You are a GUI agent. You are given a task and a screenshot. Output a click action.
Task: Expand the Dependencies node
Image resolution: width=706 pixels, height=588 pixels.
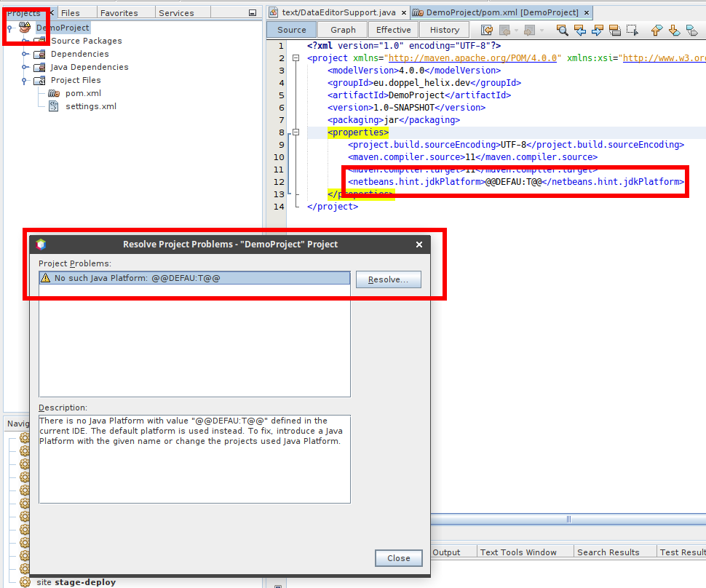(x=25, y=54)
